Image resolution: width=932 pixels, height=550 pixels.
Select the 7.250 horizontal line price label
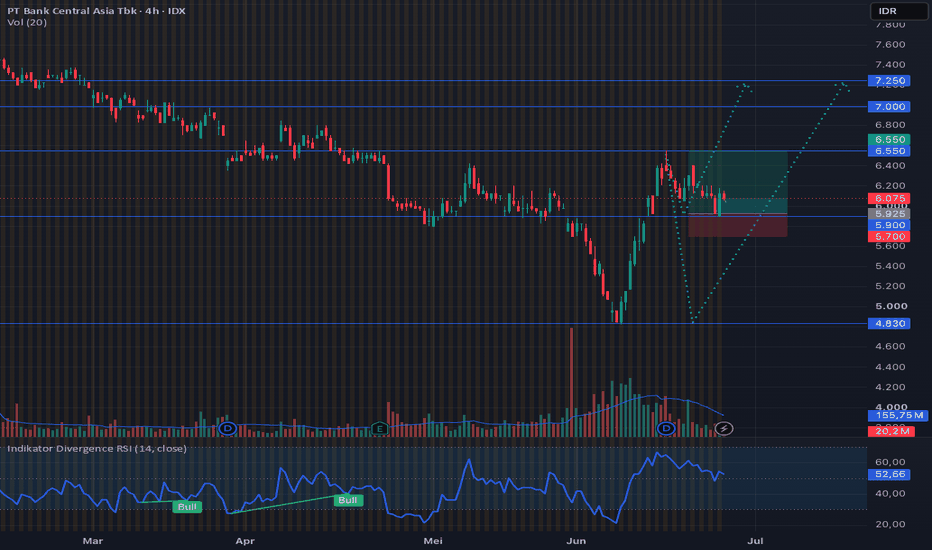tap(889, 81)
